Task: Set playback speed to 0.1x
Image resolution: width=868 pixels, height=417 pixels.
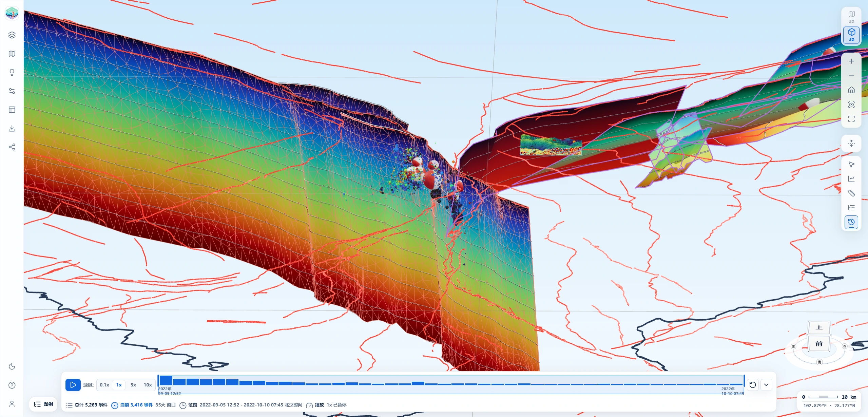Action: pos(104,385)
